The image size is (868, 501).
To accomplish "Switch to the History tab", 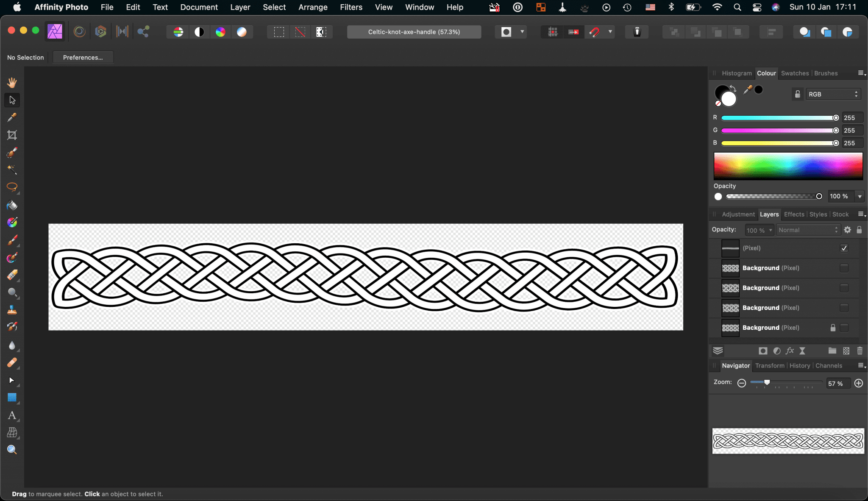I will pyautogui.click(x=799, y=365).
